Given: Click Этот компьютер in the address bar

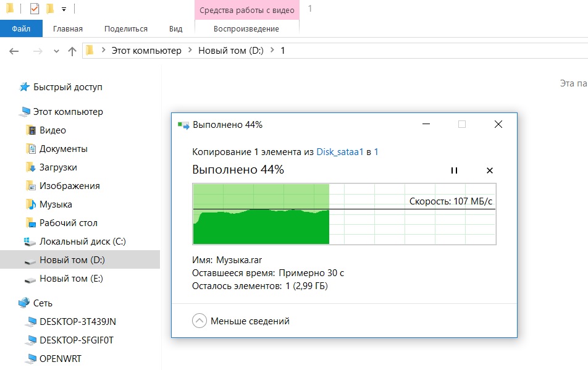Looking at the screenshot, I should (146, 50).
